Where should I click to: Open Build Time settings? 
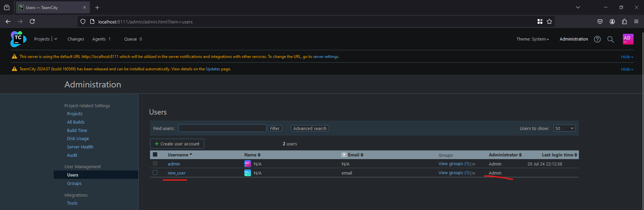(x=77, y=131)
